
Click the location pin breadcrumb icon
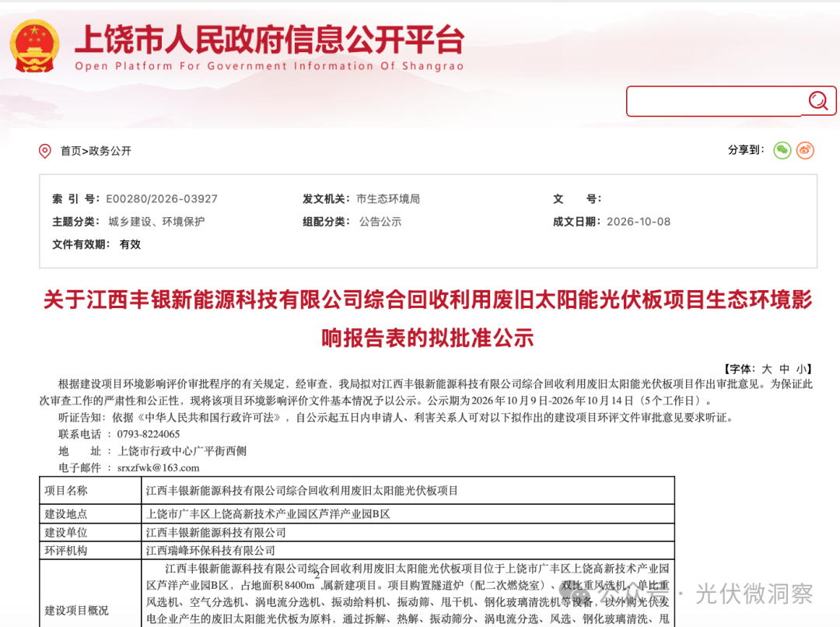pos(45,151)
